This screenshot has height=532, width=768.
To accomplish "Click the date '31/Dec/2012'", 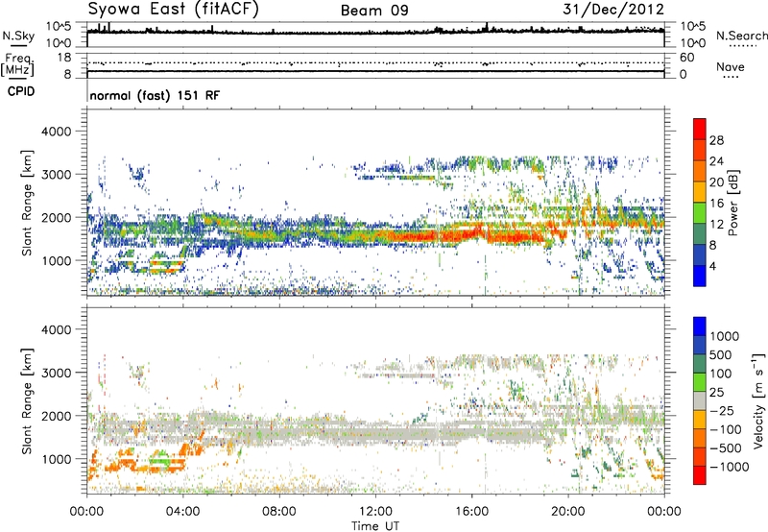I will 613,10.
